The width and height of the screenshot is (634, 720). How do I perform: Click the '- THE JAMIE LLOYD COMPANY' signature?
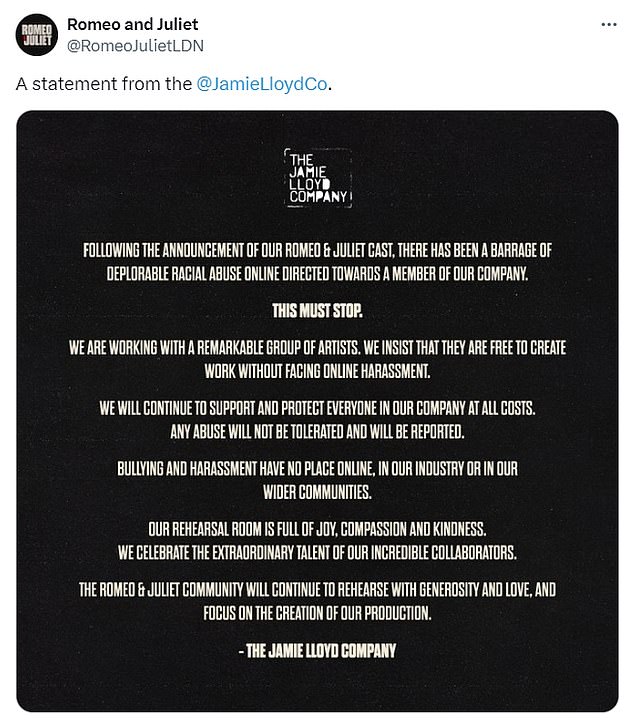317,651
